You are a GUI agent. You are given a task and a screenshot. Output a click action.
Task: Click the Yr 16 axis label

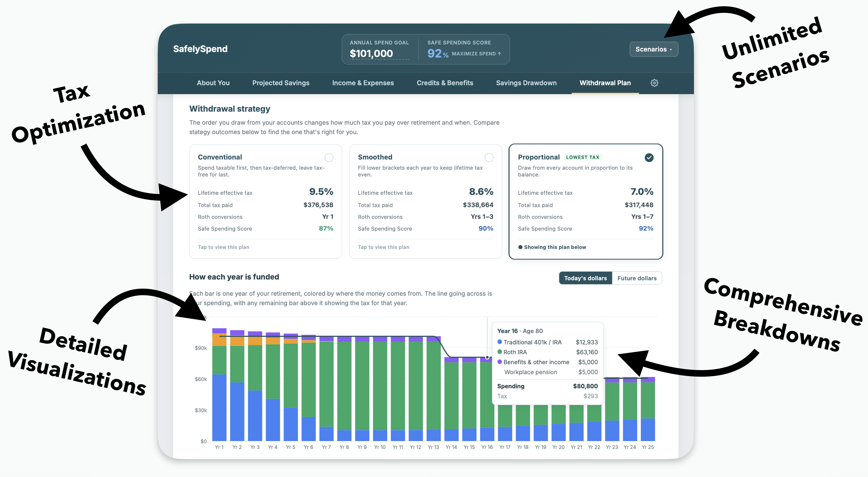[487, 447]
